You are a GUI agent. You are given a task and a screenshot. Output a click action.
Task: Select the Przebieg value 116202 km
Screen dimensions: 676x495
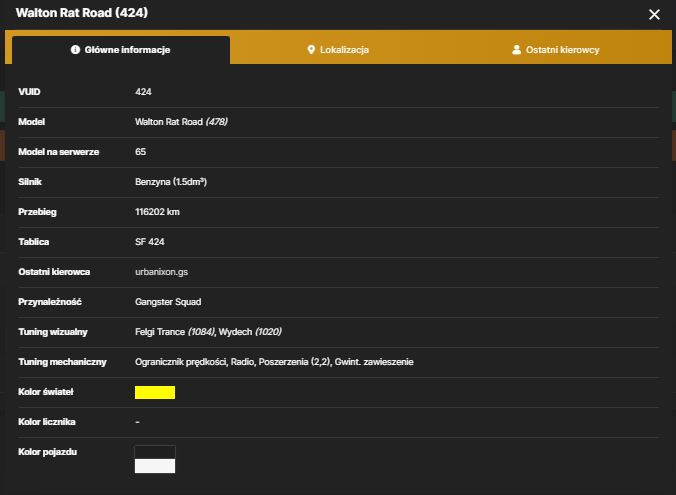pyautogui.click(x=157, y=212)
